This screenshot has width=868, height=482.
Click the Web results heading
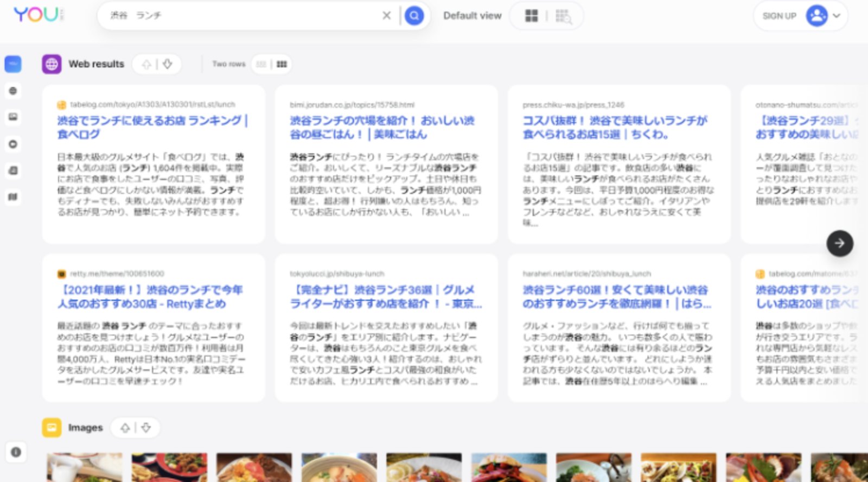tap(96, 64)
